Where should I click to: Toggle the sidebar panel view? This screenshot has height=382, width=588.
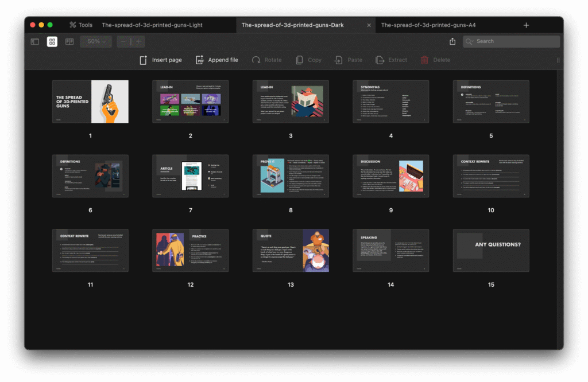click(x=35, y=42)
